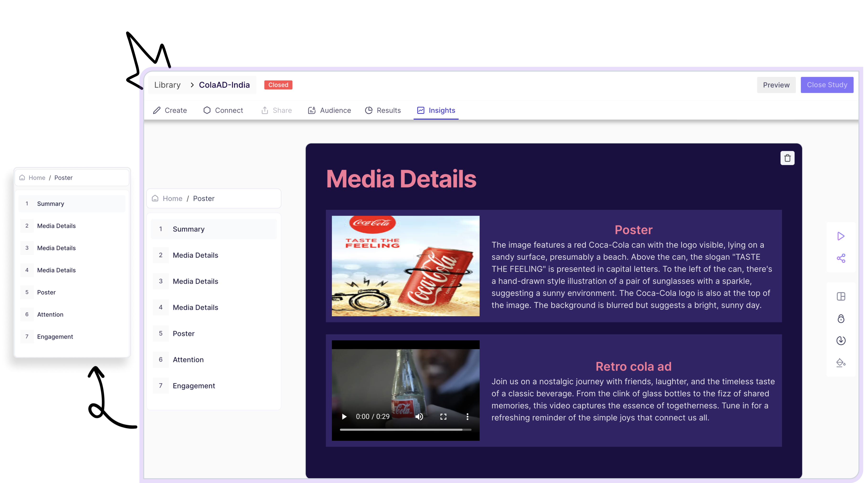The width and height of the screenshot is (868, 483).
Task: Select slide 5 Poster in main list
Action: (214, 333)
